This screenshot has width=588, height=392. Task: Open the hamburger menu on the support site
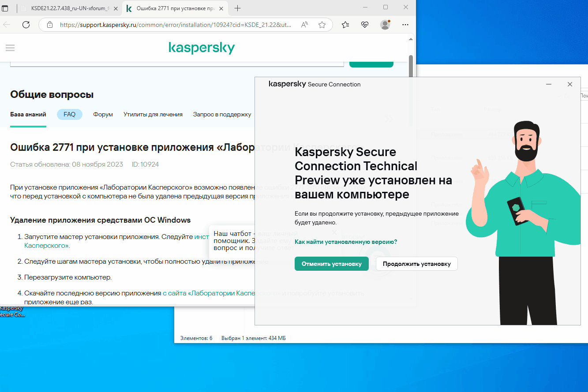click(10, 48)
